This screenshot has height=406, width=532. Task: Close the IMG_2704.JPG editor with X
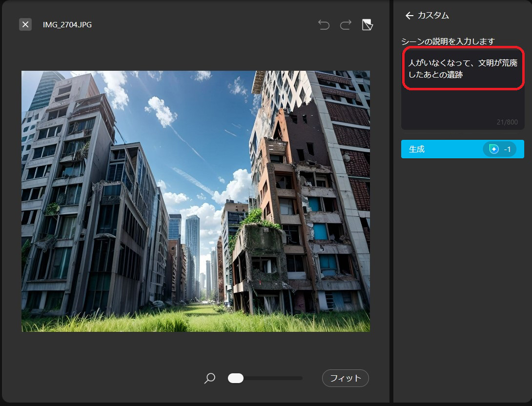pyautogui.click(x=25, y=24)
